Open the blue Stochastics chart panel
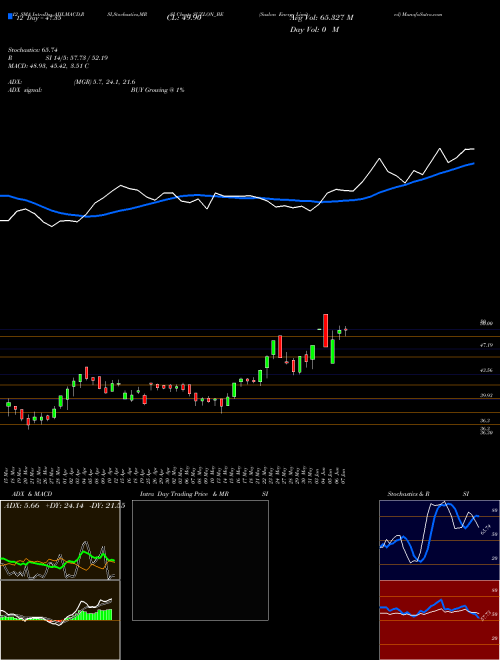 point(439,540)
